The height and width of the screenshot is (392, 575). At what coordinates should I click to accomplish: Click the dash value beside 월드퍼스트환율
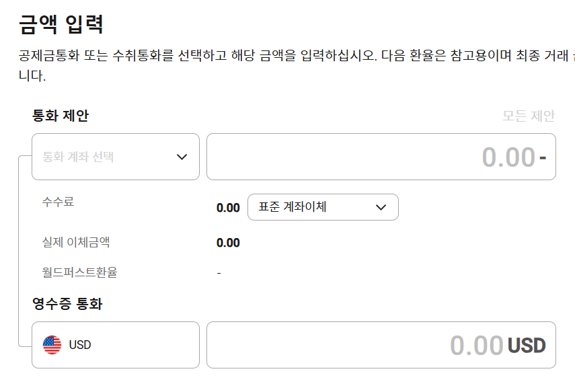(219, 273)
